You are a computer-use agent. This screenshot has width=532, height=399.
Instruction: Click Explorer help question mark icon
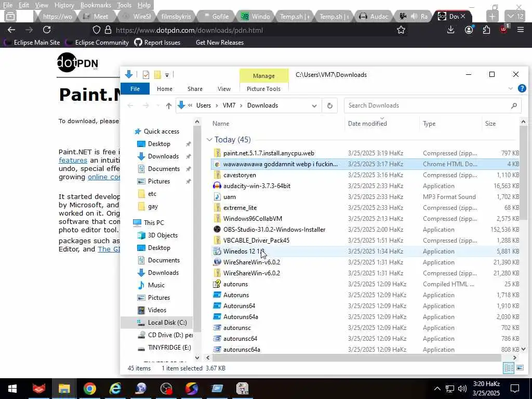click(522, 88)
